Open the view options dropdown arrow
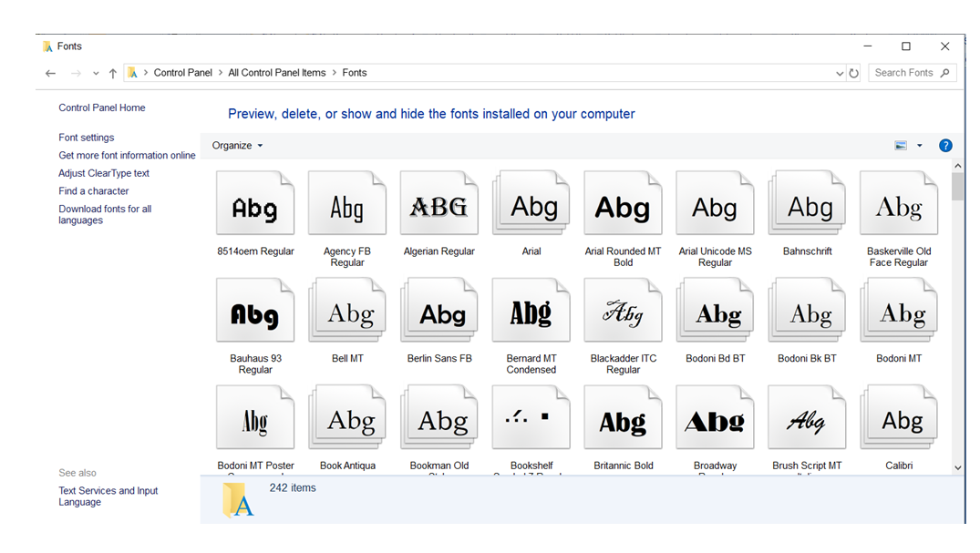Image resolution: width=980 pixels, height=553 pixels. click(920, 145)
